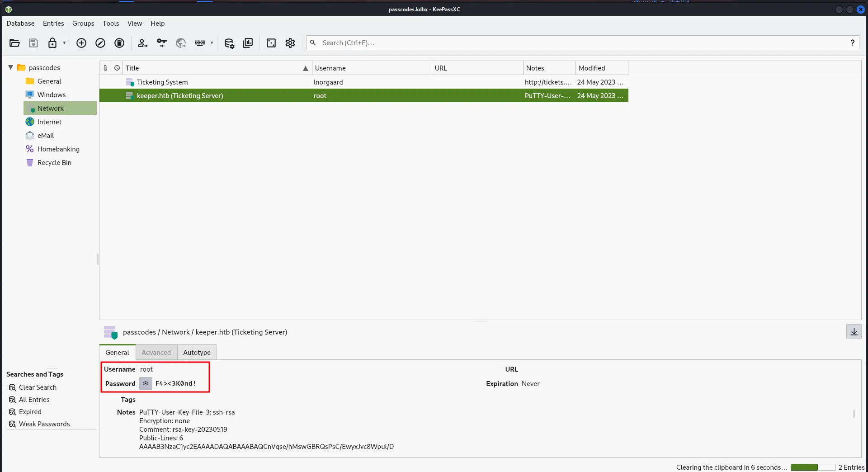Open the Help menu
The width and height of the screenshot is (868, 472).
coord(158,24)
